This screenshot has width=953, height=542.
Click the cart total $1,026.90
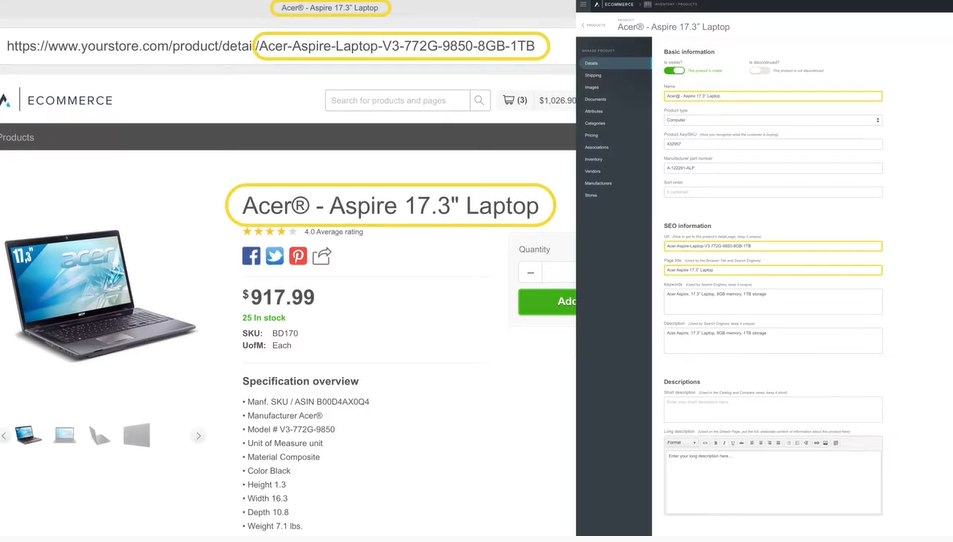coord(557,100)
